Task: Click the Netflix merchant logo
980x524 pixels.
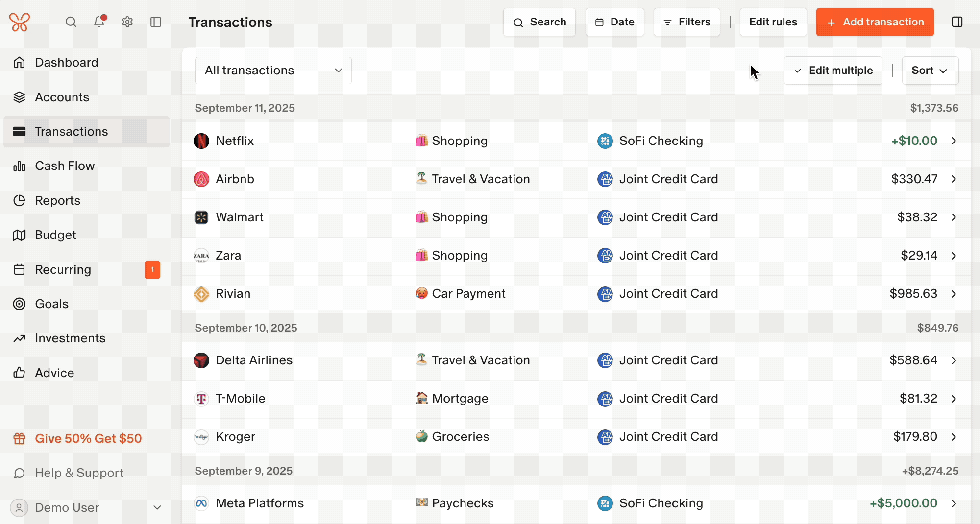Action: coord(201,141)
